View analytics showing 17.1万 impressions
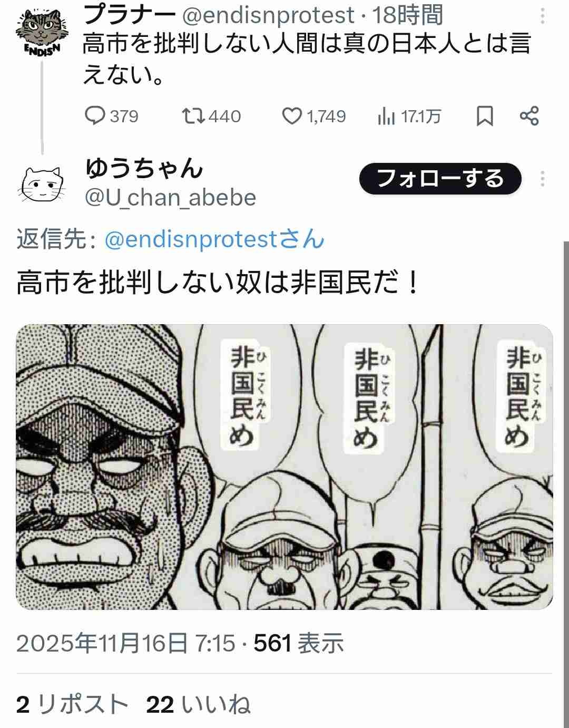This screenshot has width=569, height=728. click(409, 116)
